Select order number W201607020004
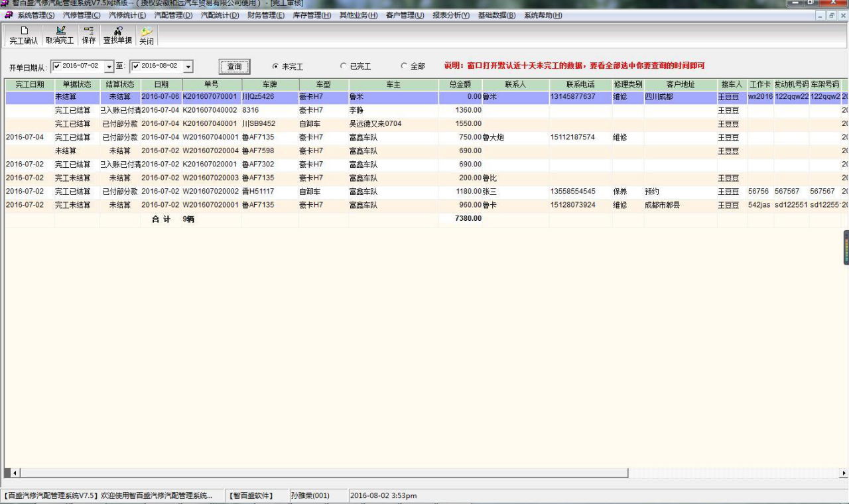The width and height of the screenshot is (849, 504). tap(210, 151)
